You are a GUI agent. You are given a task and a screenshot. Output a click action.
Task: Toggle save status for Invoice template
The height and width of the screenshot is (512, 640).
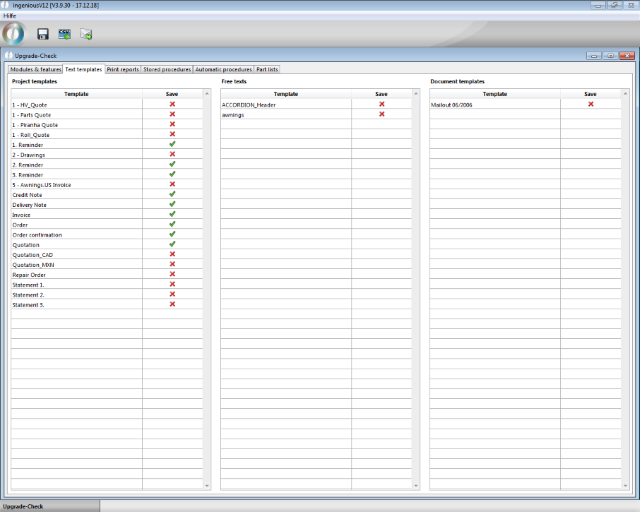[x=172, y=214]
